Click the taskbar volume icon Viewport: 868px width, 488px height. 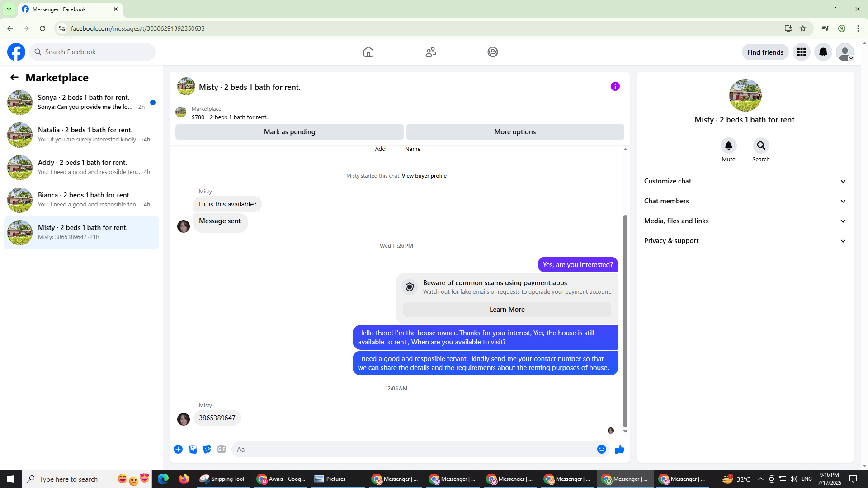point(793,479)
